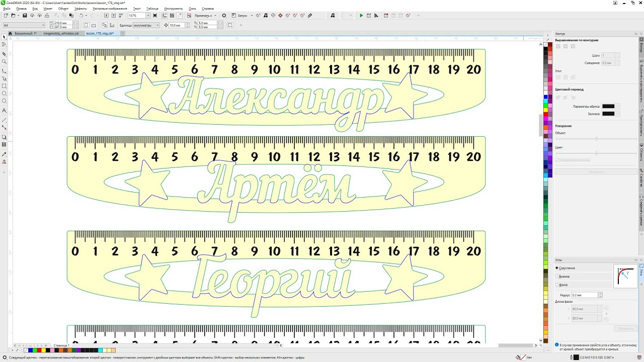The image size is (644, 362).
Task: Open the Эффекты menu
Action: tap(80, 9)
